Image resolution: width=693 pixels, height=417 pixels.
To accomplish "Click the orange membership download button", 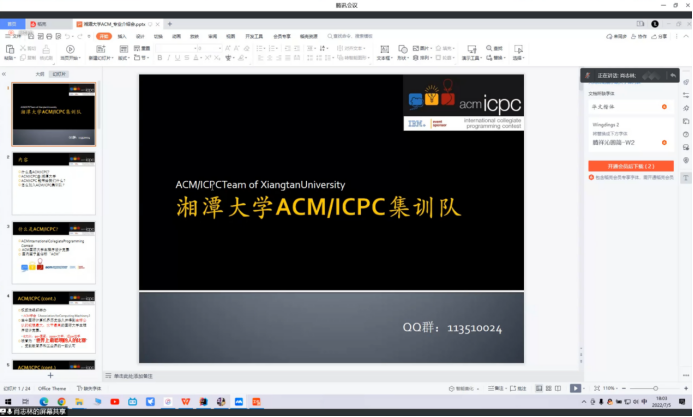I will pyautogui.click(x=631, y=166).
